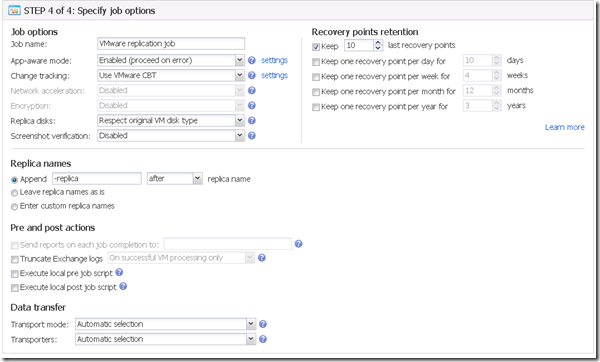The height and width of the screenshot is (362, 600).
Task: Check Execute local post job script
Action: (x=15, y=288)
